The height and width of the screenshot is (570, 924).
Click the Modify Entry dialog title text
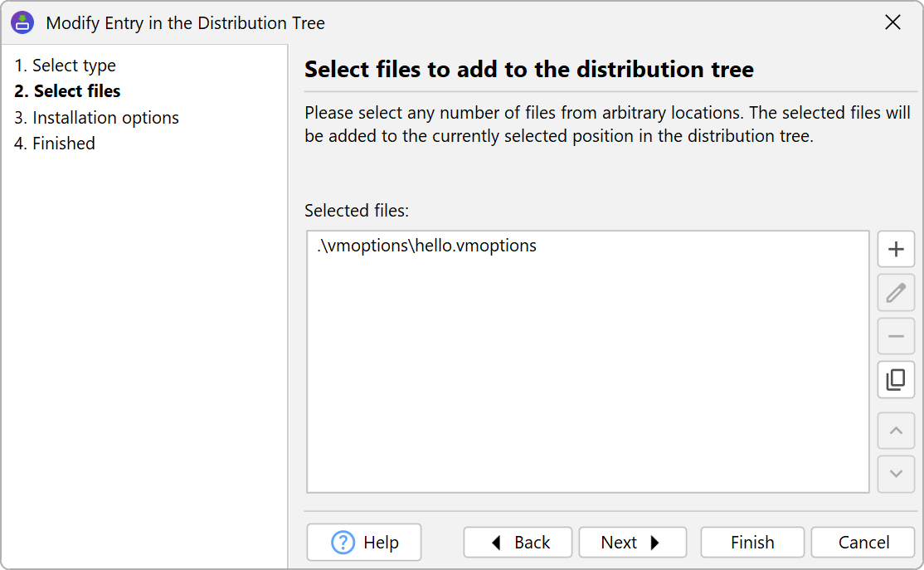[x=186, y=23]
